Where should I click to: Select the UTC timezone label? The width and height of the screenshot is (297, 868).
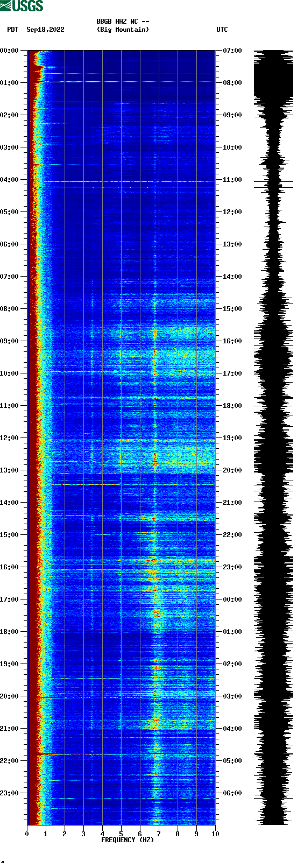point(222,30)
